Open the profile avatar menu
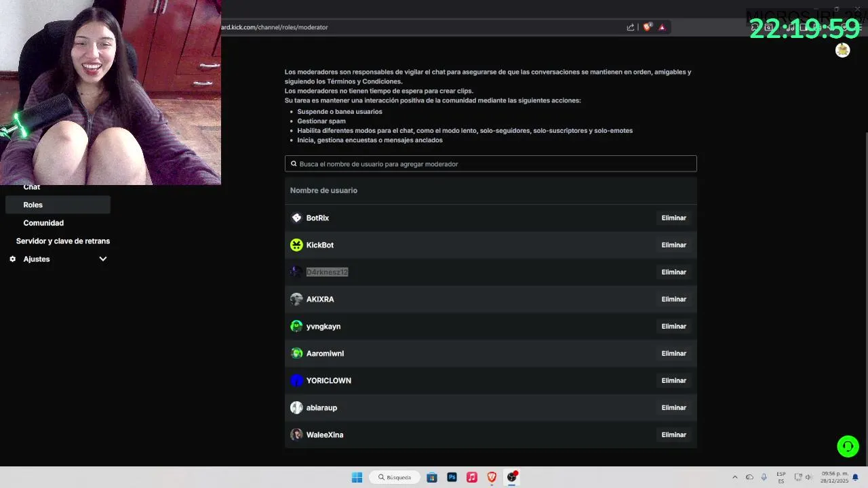 [x=843, y=50]
